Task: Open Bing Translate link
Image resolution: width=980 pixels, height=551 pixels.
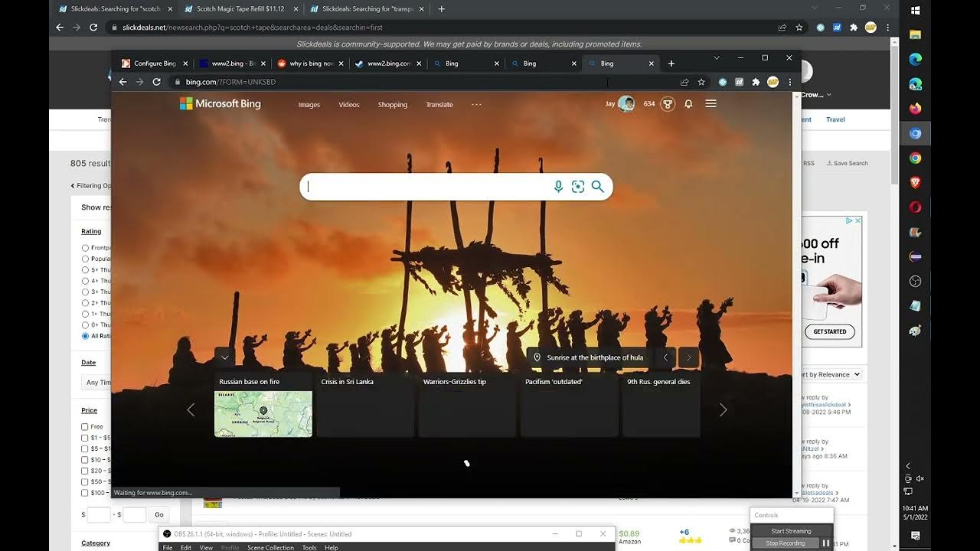Action: pos(439,105)
